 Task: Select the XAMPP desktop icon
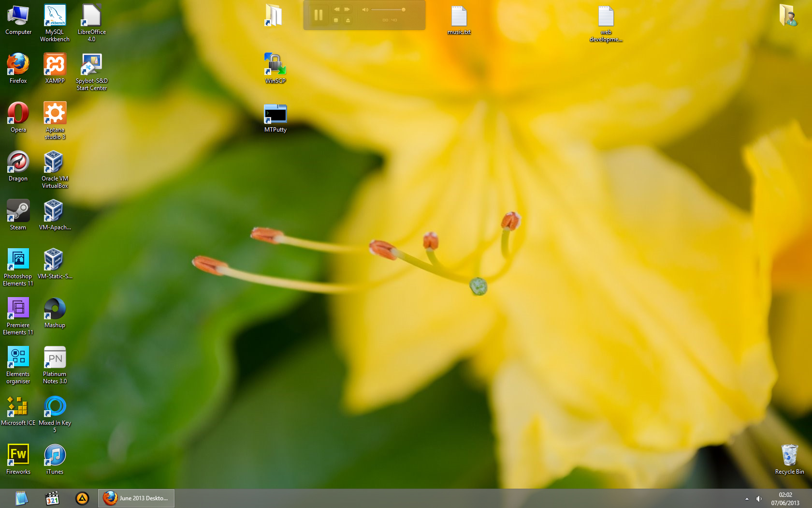55,65
